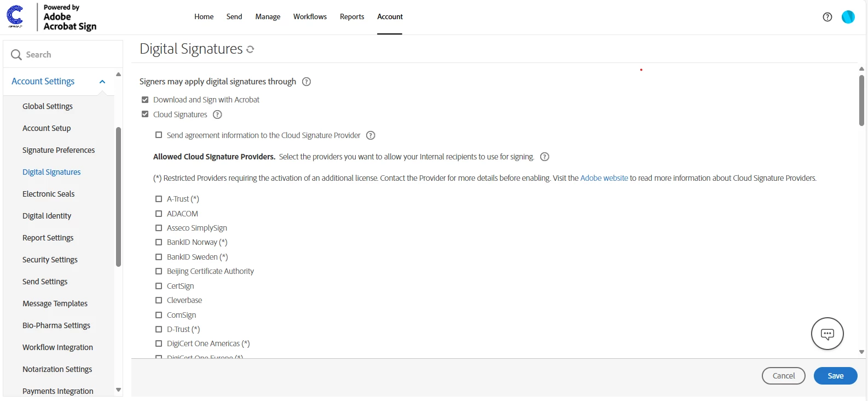Viewport: 868px width, 401px height.
Task: Open the Send menu
Action: coord(234,17)
